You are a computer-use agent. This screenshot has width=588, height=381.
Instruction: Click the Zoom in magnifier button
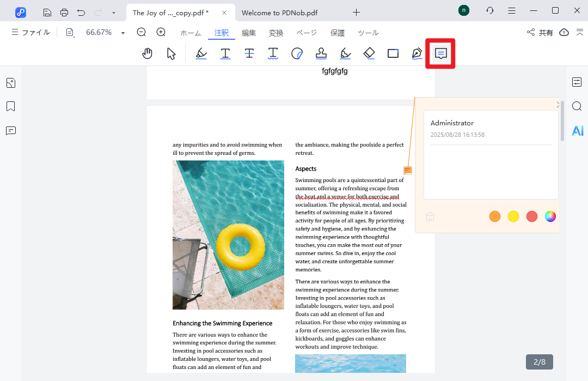161,33
